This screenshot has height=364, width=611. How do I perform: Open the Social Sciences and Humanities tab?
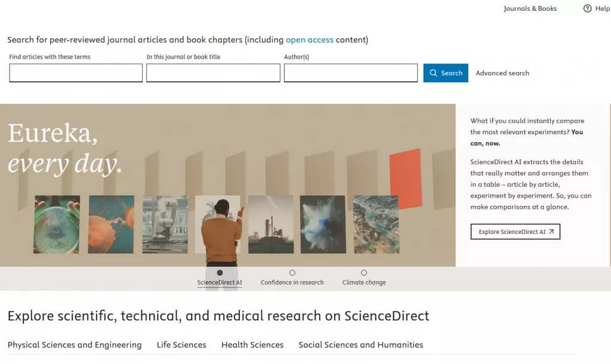(360, 344)
